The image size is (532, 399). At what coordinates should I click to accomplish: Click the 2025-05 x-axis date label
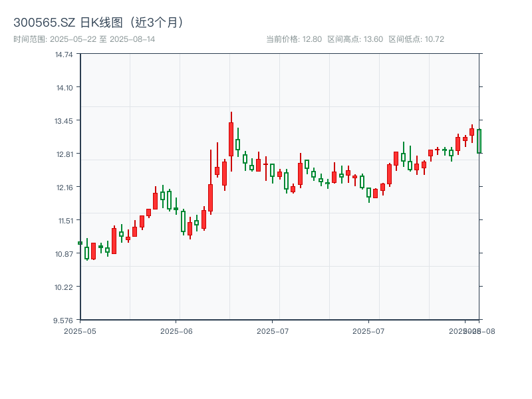[x=80, y=331]
